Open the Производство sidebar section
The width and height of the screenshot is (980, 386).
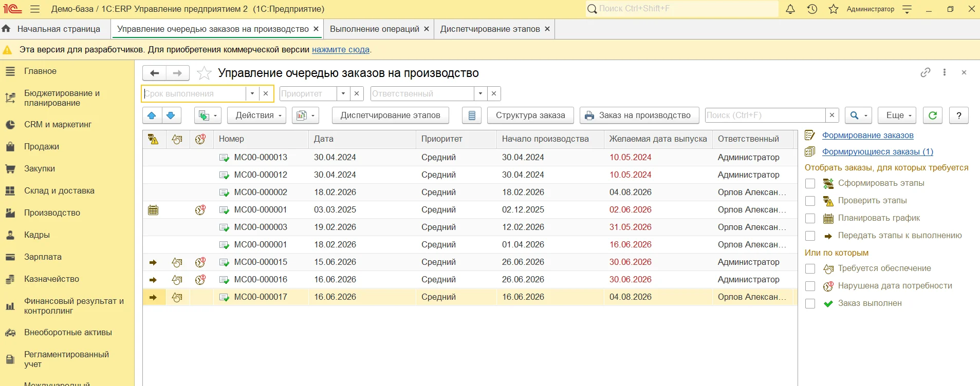(52, 213)
